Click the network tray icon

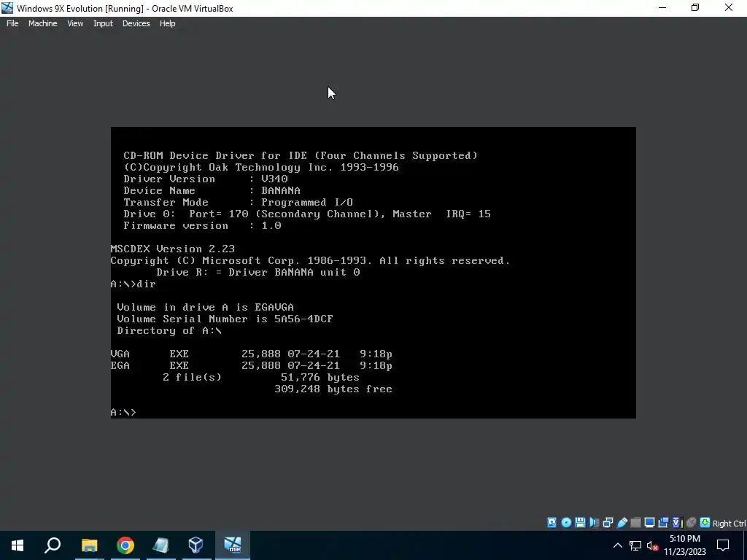[635, 545]
